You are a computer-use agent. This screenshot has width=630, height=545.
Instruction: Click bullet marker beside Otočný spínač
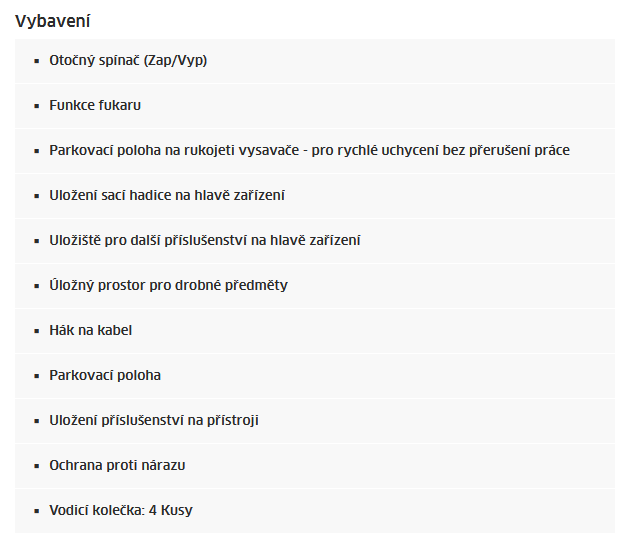pos(37,61)
